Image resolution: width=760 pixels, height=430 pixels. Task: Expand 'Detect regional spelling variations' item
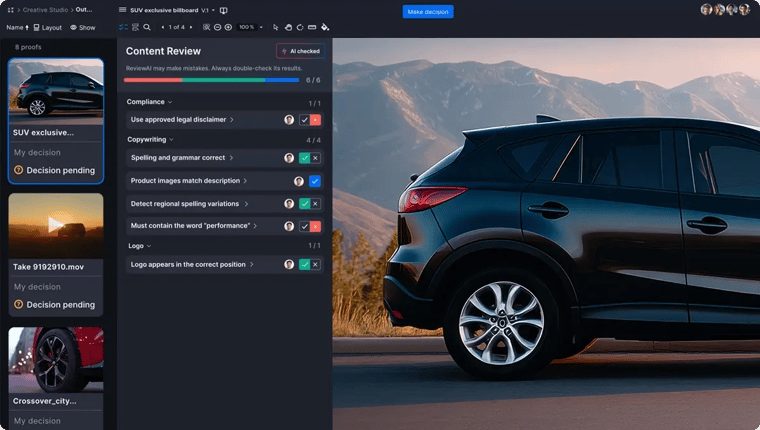click(189, 204)
